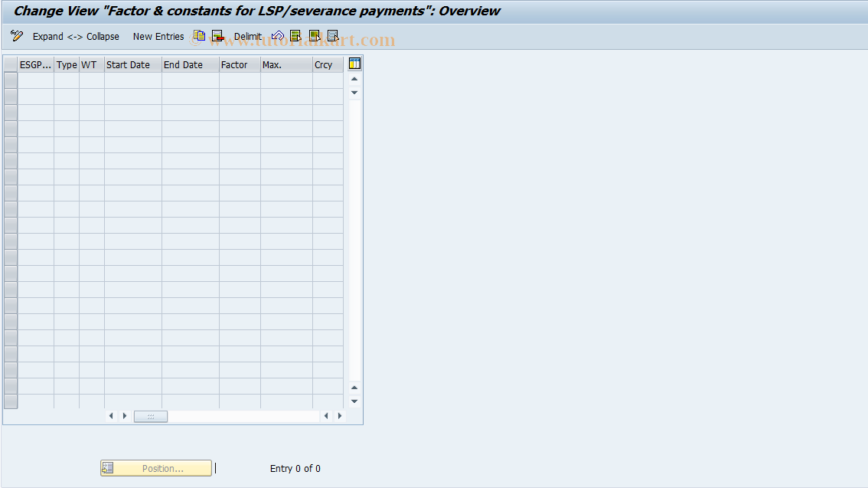Click the Copy As icon
This screenshot has height=488, width=868.
point(199,36)
